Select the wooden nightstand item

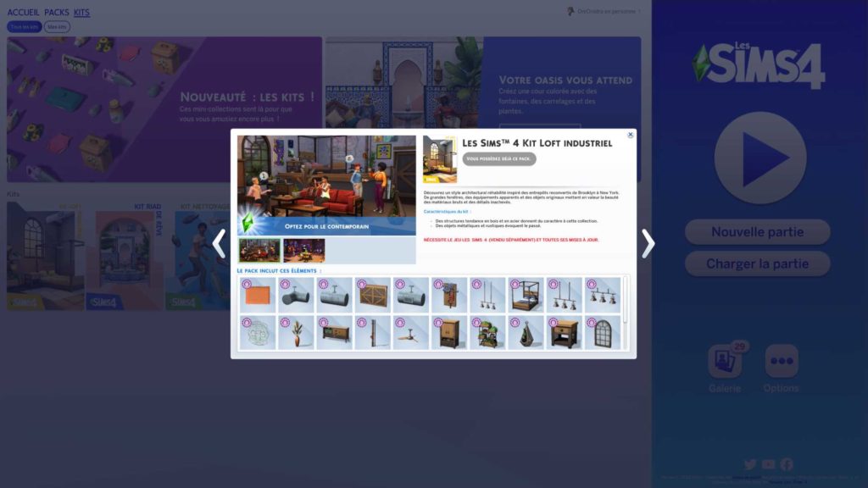click(564, 333)
